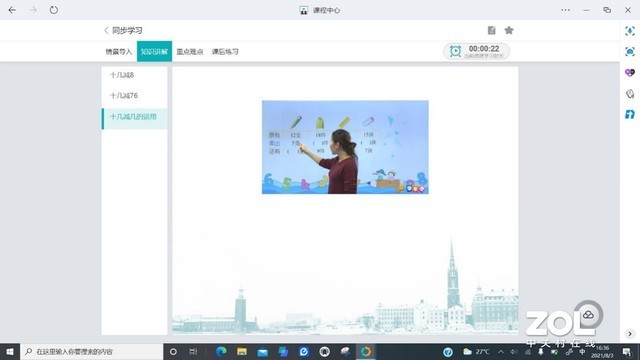Viewport: 640px width, 360px height.
Task: Favorite this lesson with the star icon
Action: point(509,30)
